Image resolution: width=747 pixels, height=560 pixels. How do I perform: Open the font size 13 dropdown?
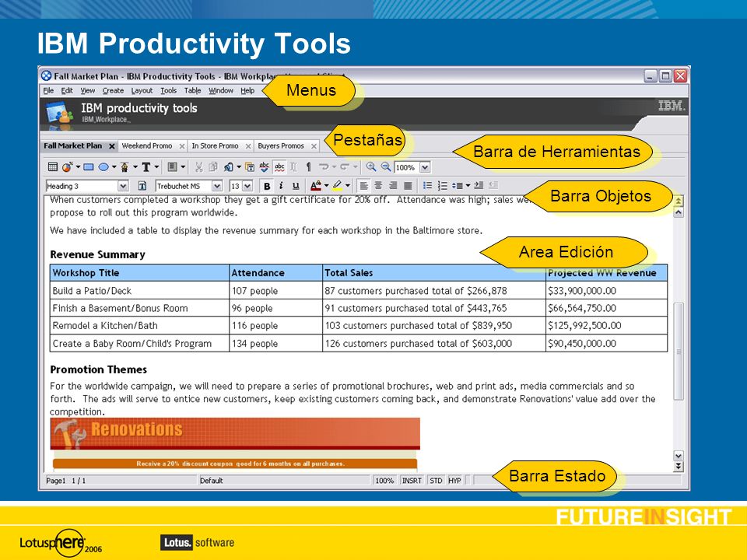coord(247,186)
